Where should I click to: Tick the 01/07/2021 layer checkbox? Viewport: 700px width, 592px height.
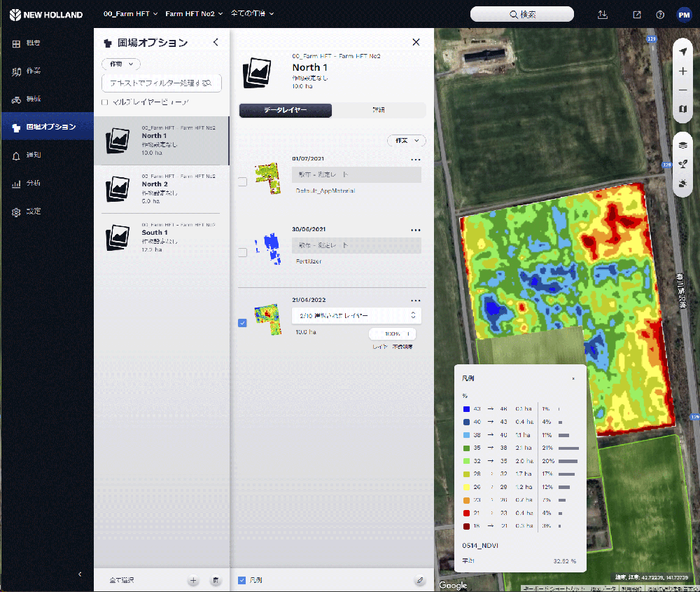(242, 182)
